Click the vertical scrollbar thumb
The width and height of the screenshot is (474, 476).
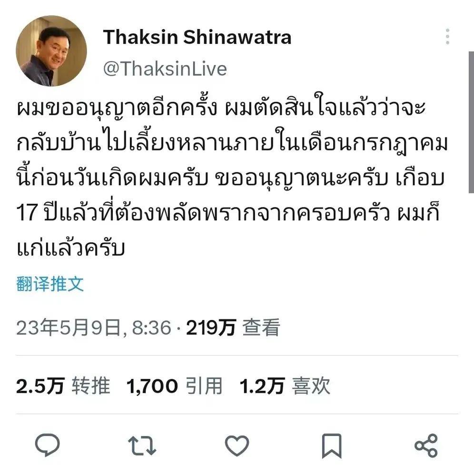pos(471,122)
